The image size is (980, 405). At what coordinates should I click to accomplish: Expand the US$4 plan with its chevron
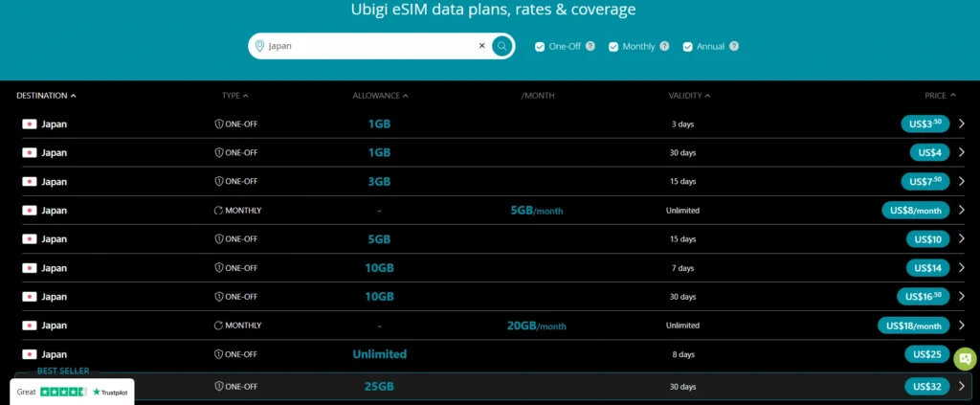pos(961,152)
